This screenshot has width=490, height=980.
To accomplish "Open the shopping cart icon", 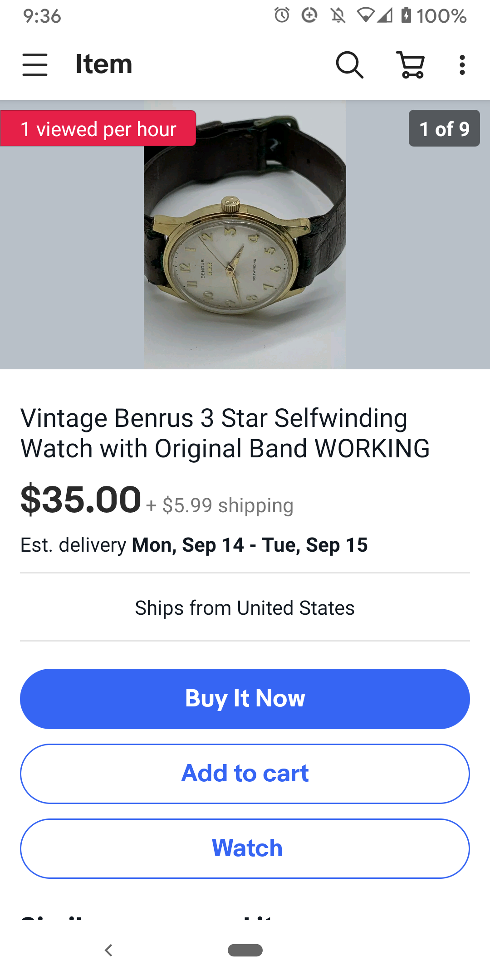I will 411,64.
